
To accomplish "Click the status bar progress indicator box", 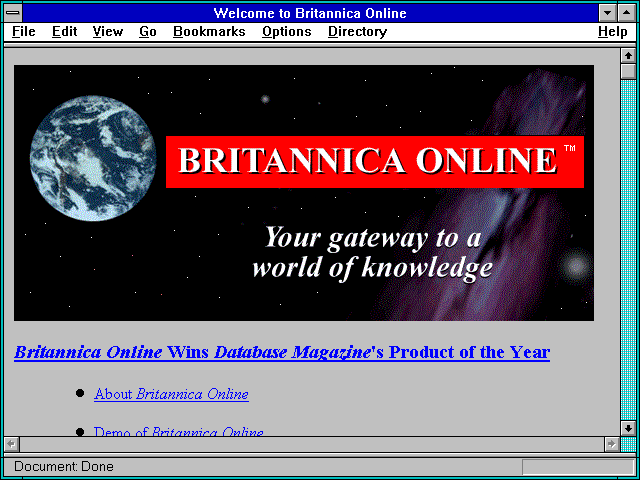I will pyautogui.click(x=578, y=467).
